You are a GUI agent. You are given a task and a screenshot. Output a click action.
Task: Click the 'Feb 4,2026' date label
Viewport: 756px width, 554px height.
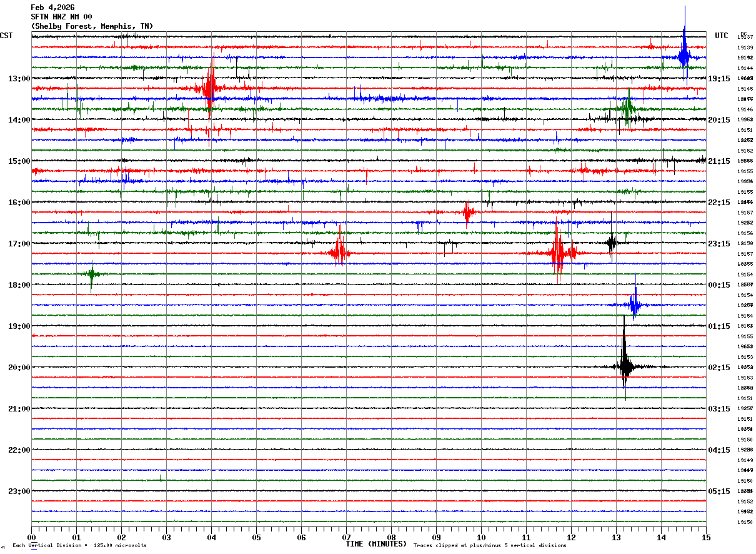[x=52, y=8]
